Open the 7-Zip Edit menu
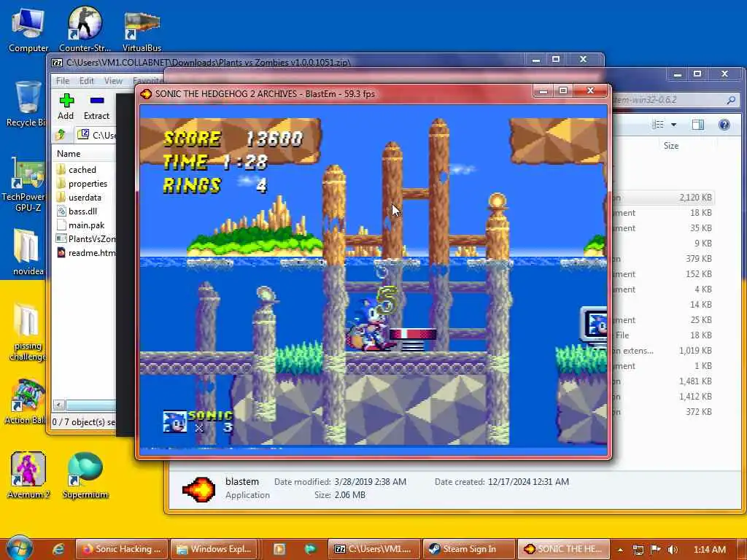This screenshot has height=560, width=747. coord(86,80)
